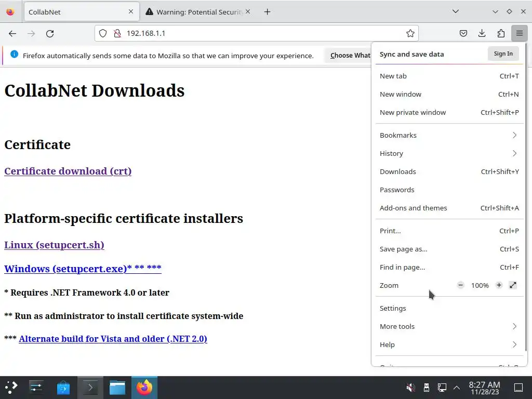Open the application launcher in taskbar
This screenshot has height=399, width=532.
tap(11, 388)
